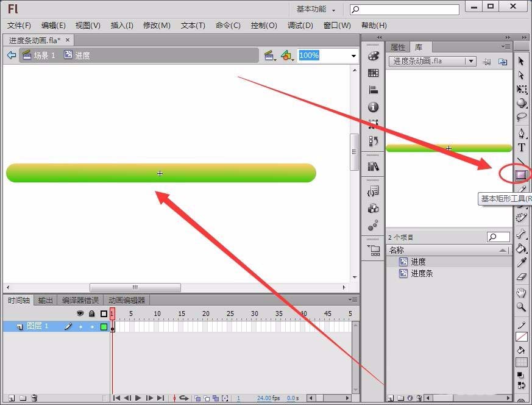Select the Eyedropper tool

tap(522, 262)
